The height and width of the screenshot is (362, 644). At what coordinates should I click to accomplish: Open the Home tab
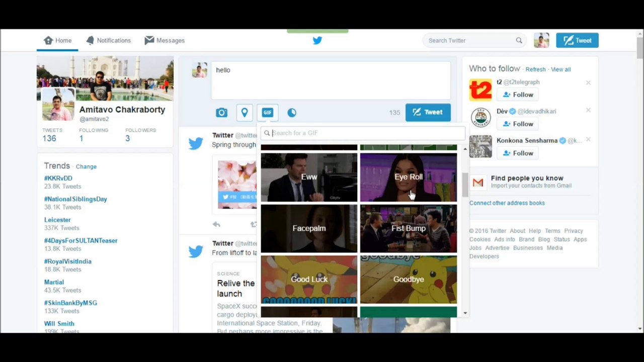pos(57,40)
